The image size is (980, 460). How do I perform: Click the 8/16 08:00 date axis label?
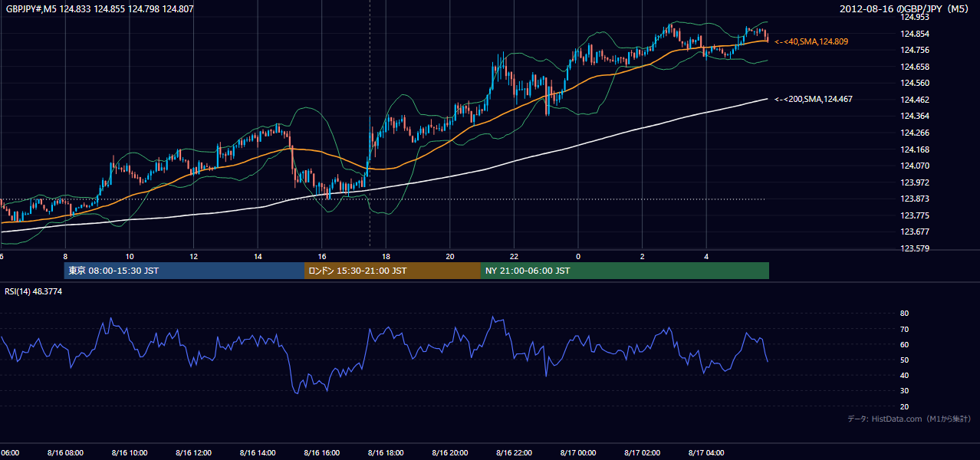(x=65, y=453)
